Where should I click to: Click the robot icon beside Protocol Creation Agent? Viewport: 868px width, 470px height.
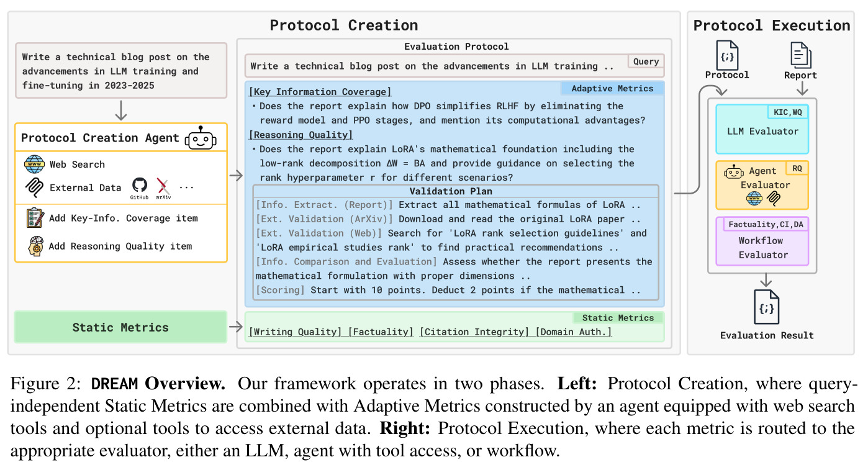[x=201, y=137]
